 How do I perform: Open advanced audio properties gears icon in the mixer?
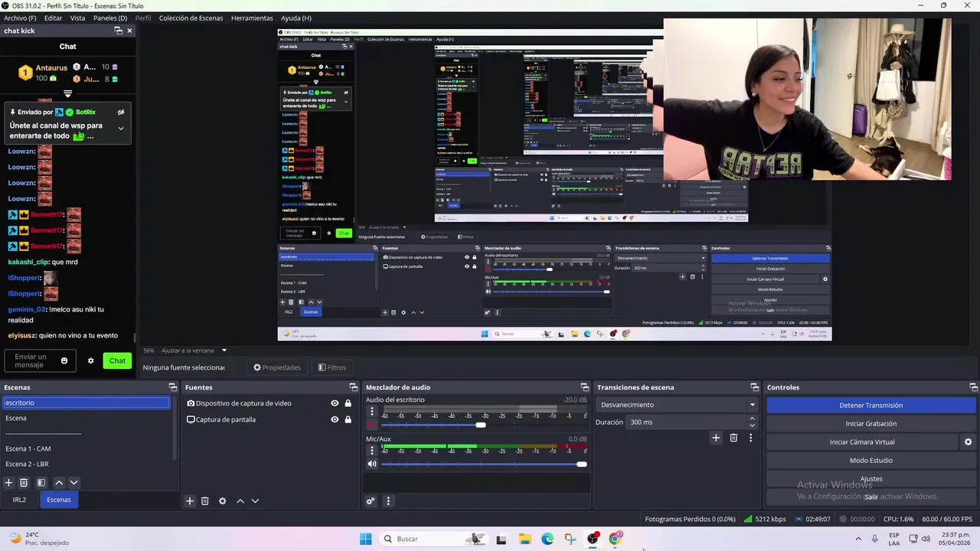tap(371, 501)
